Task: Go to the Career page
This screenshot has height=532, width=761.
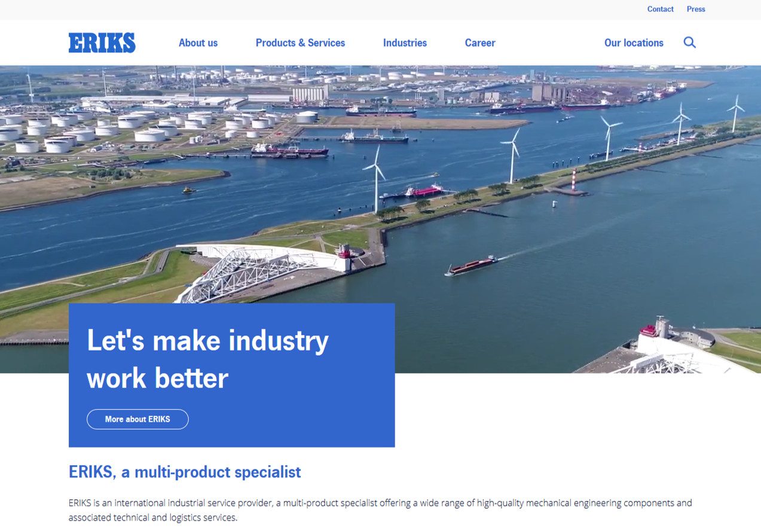Action: coord(480,43)
